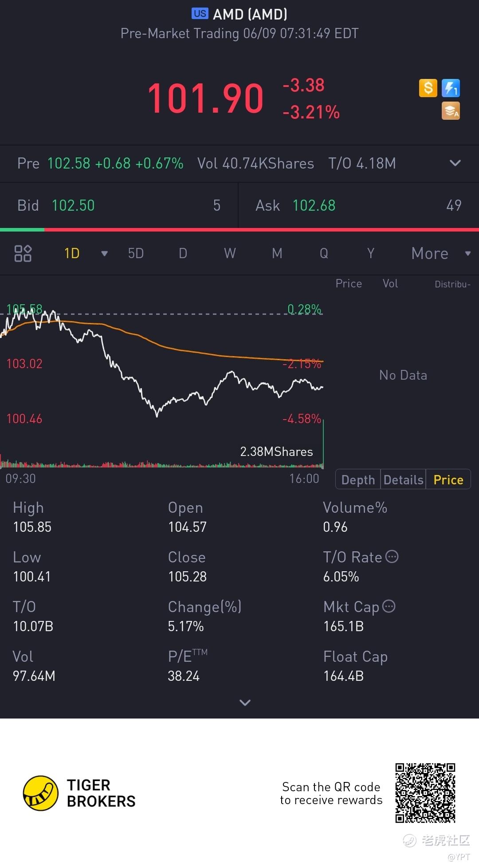Viewport: 479px width, 868px height.
Task: Tap the Change(%) value 5.17%
Action: coord(186,626)
